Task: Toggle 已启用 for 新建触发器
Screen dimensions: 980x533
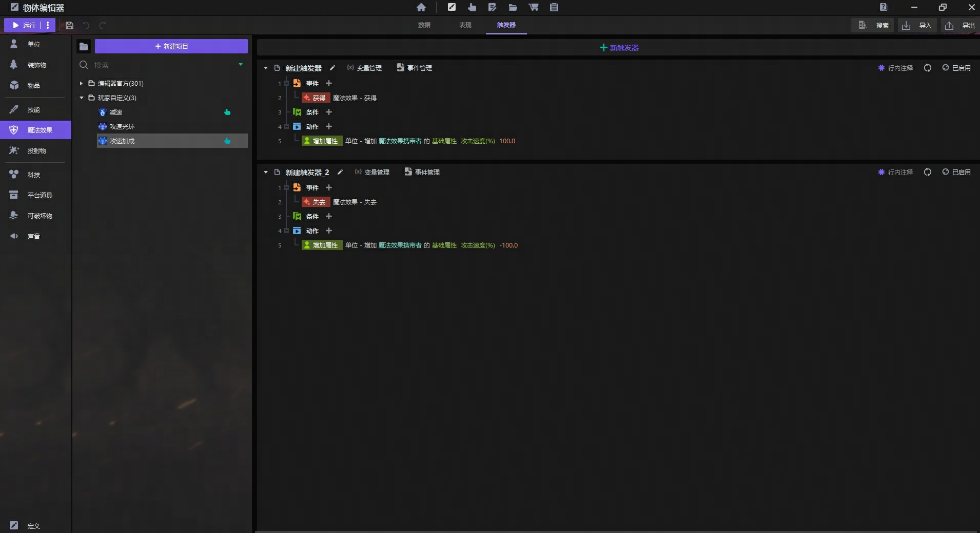Action: click(x=956, y=68)
